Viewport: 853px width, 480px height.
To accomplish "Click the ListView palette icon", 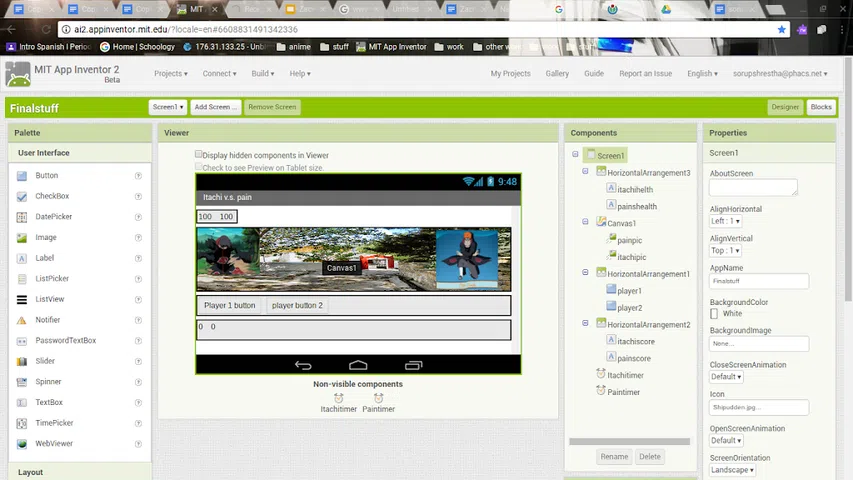I will click(x=22, y=299).
